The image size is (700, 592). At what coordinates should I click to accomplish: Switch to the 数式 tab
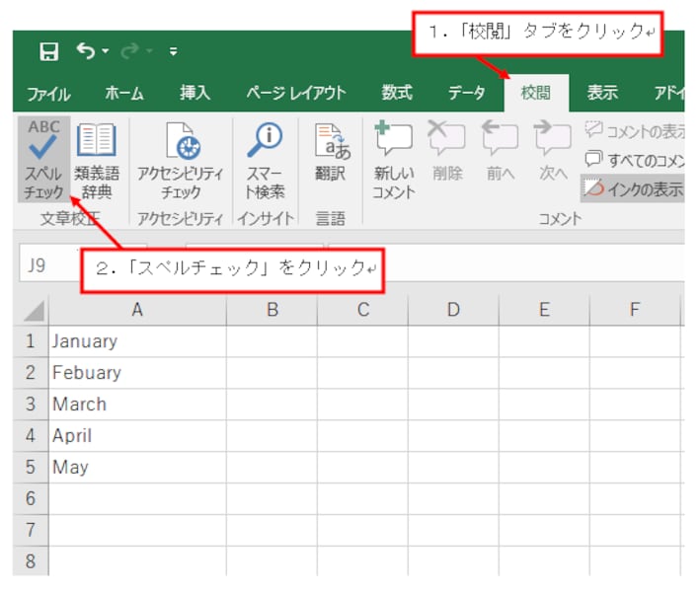[x=397, y=93]
